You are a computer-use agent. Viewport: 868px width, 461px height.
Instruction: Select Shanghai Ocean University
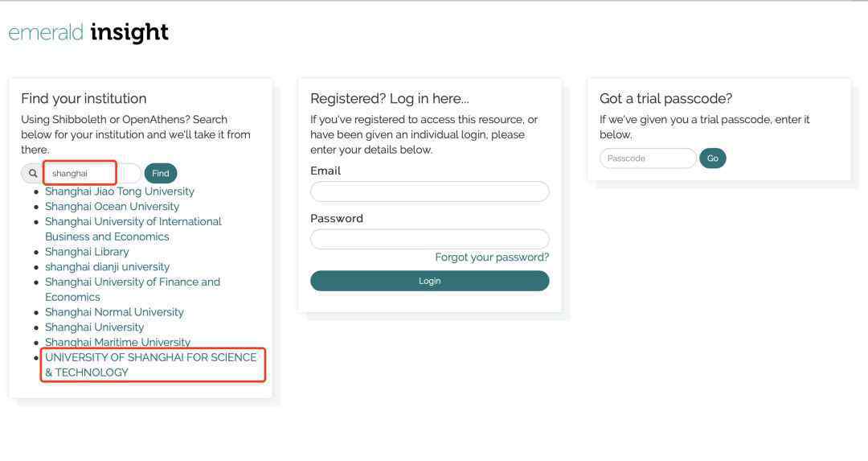pyautogui.click(x=112, y=206)
